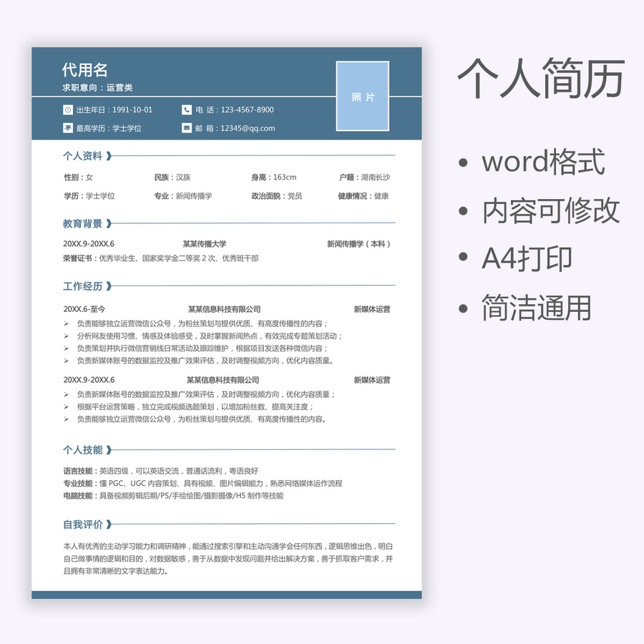Click the phone number 123-4567-8900

(248, 109)
